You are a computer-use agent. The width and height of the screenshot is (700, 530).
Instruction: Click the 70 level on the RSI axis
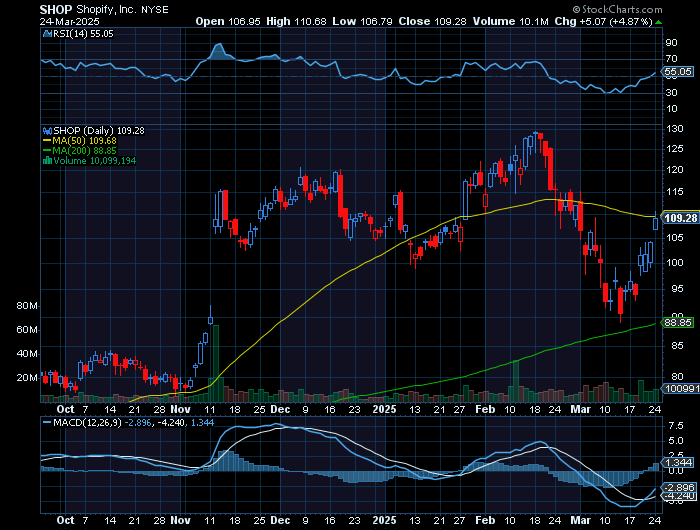point(671,58)
